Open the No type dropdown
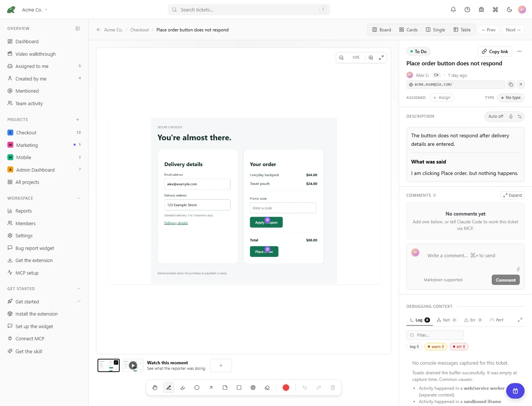Screen dimensions: 532x406 coord(511,98)
